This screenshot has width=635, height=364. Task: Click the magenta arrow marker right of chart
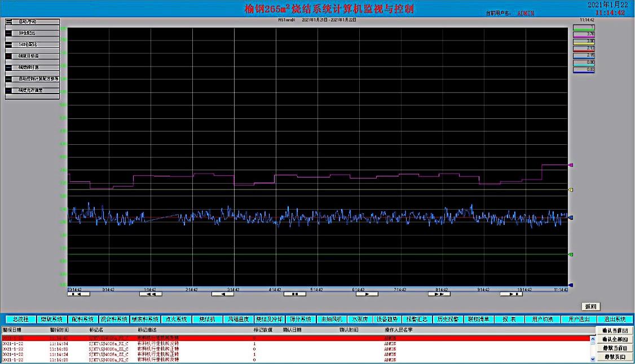[x=571, y=165]
